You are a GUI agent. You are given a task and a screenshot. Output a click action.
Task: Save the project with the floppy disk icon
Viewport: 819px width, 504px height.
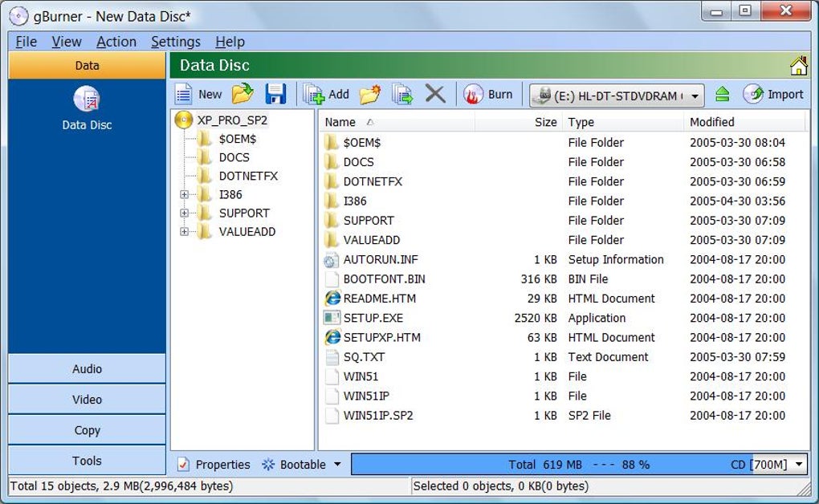pos(275,95)
